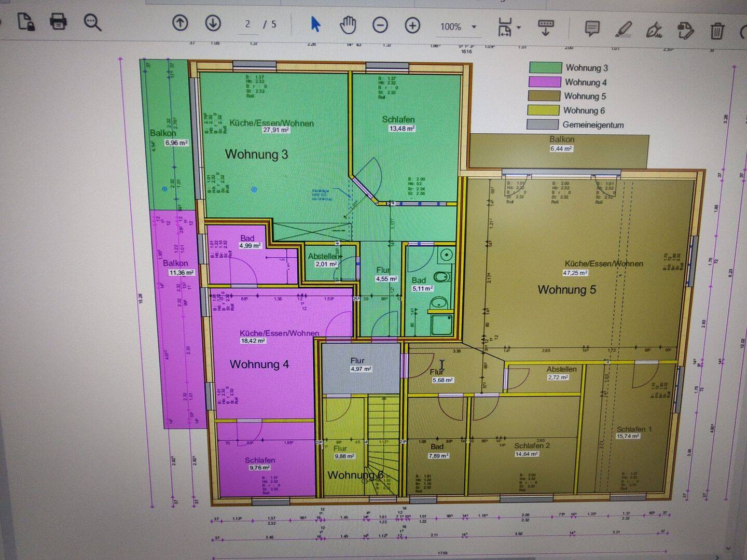Open the page fit options dropdown
Viewport: 747px width, 560px height.
pos(509,27)
